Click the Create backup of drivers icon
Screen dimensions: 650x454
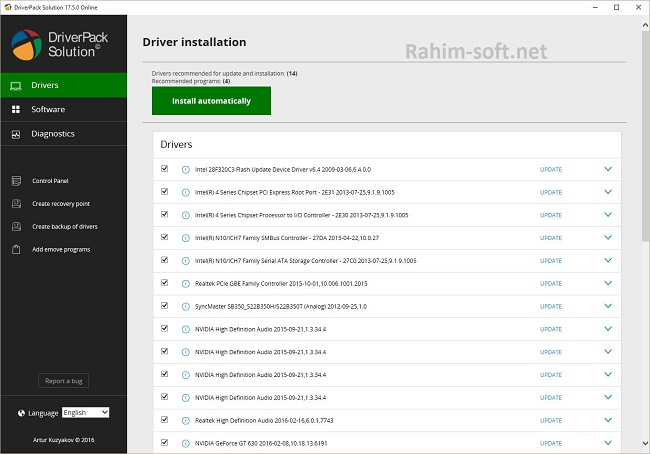coord(16,226)
